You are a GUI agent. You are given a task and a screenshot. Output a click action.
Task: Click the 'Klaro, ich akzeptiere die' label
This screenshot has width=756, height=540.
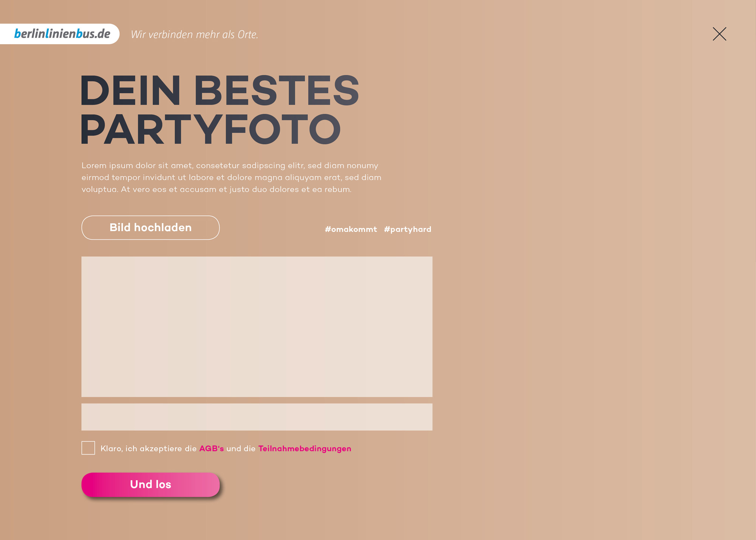[149, 449]
